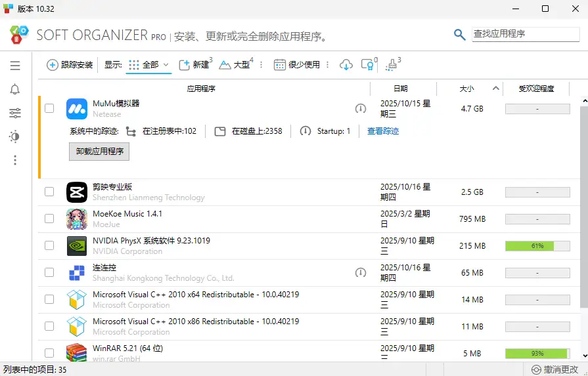The width and height of the screenshot is (588, 376).
Task: Click publisher Shenzhen Lianmeng Technology
Action: tap(148, 198)
